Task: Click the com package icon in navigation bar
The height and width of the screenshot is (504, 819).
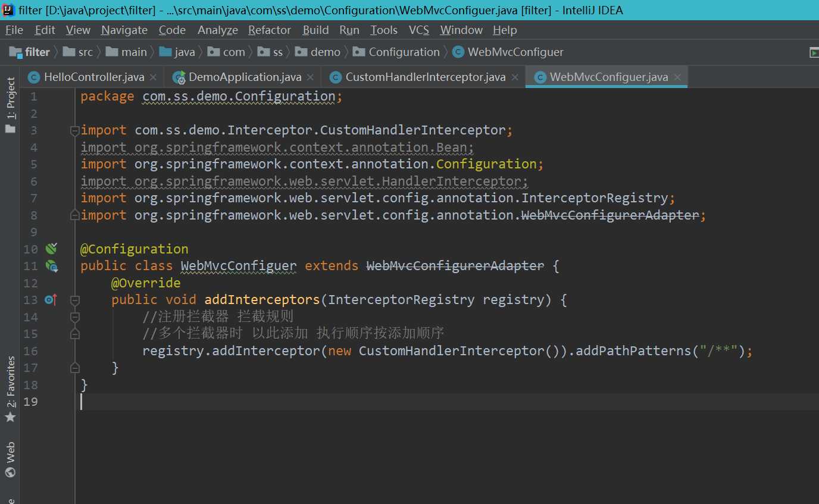Action: pyautogui.click(x=214, y=52)
